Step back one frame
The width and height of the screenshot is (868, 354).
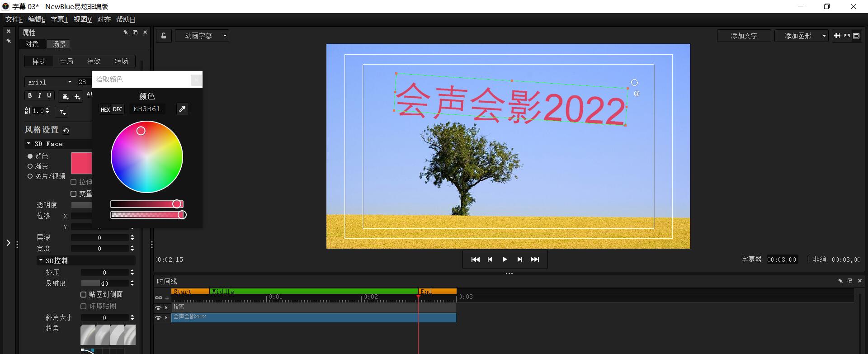pos(490,260)
